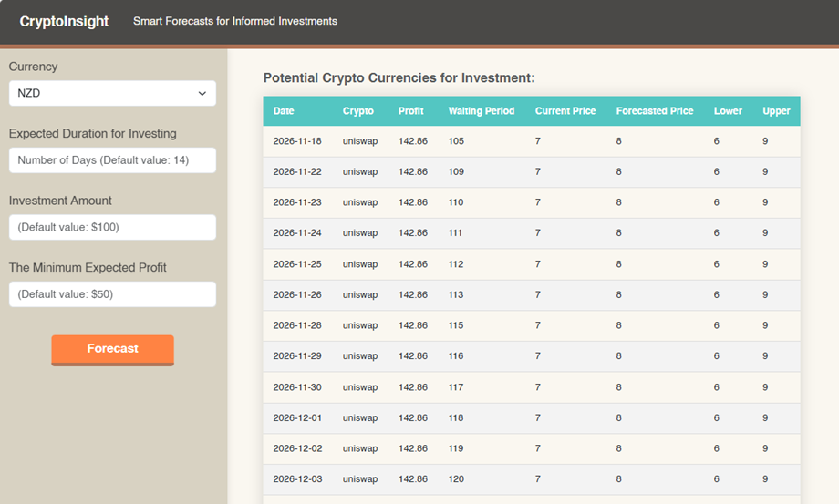Click the Minimum Expected Profit input field

(x=112, y=294)
